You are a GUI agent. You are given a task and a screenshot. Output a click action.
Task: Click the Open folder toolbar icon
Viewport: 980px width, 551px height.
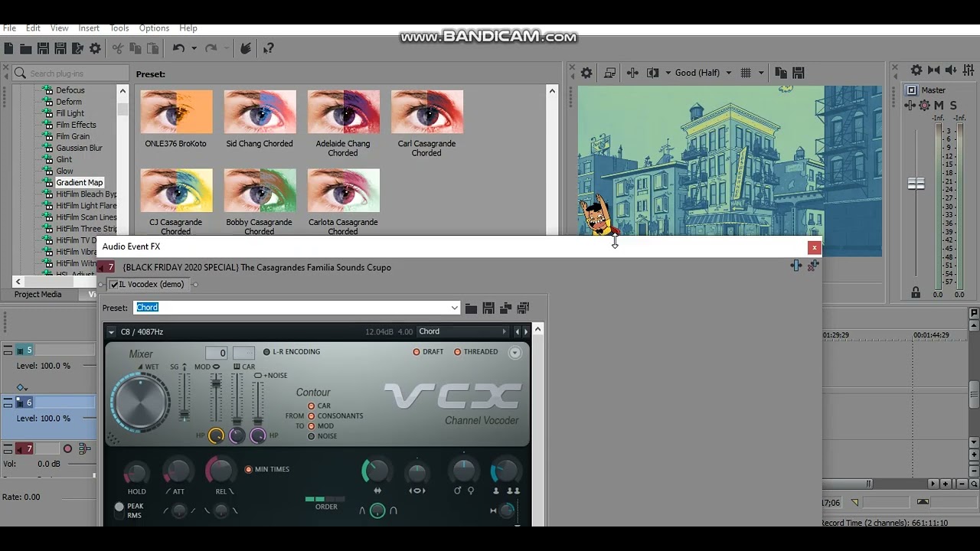pos(25,48)
